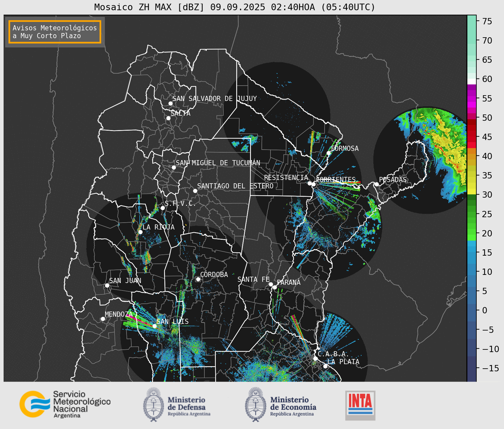Select the Córdoba city marker dot

pyautogui.click(x=198, y=279)
